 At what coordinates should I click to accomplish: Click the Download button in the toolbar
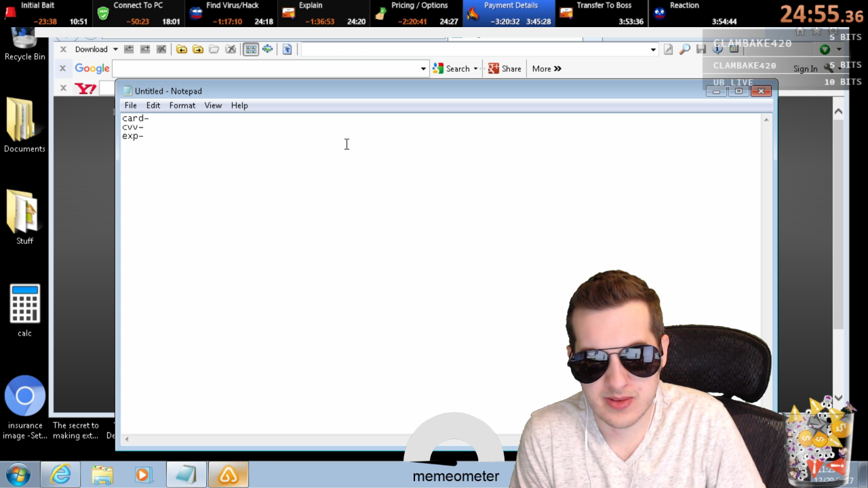pyautogui.click(x=92, y=49)
